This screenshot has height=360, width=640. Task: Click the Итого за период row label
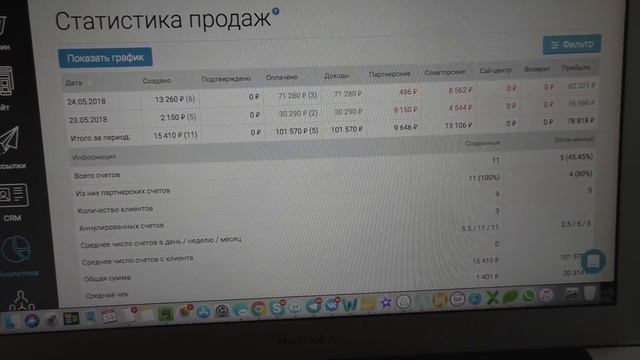click(100, 138)
